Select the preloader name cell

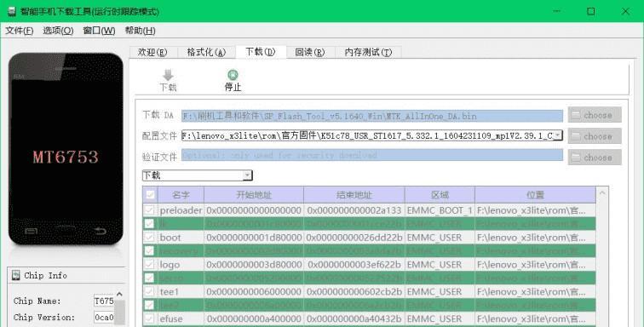point(181,210)
